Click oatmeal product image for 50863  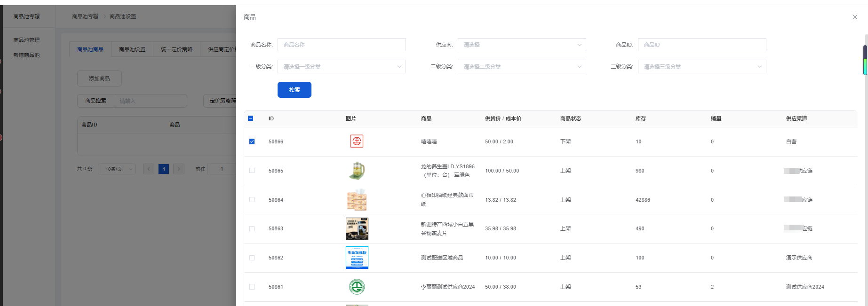pos(357,229)
